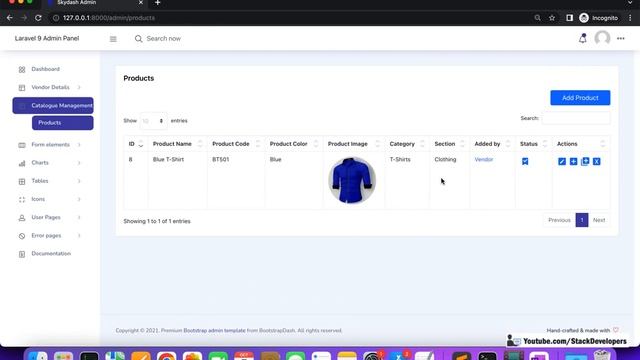The image size is (640, 360).
Task: Focus the table Search input field
Action: (576, 118)
